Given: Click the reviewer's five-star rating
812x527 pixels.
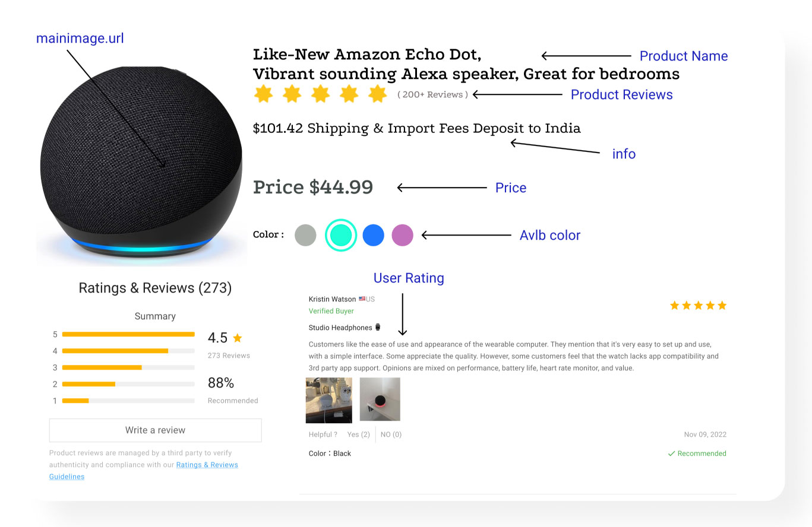Looking at the screenshot, I should click(x=698, y=306).
